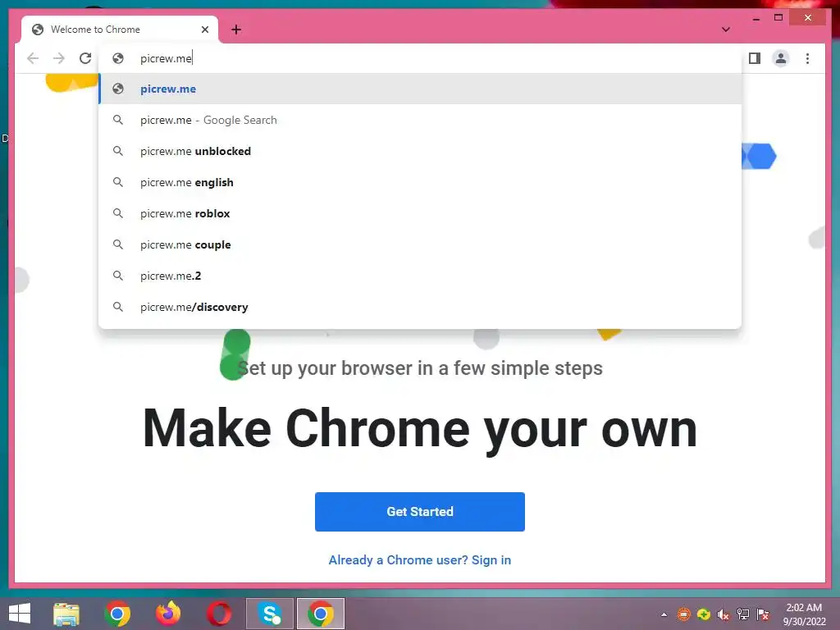Open the Action Center flag icon

coord(763,614)
